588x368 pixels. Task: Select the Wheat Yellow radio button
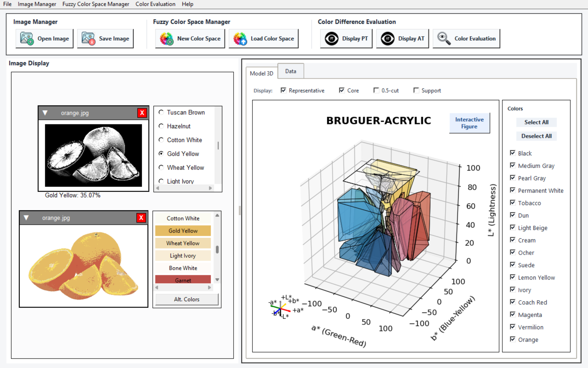tap(161, 167)
